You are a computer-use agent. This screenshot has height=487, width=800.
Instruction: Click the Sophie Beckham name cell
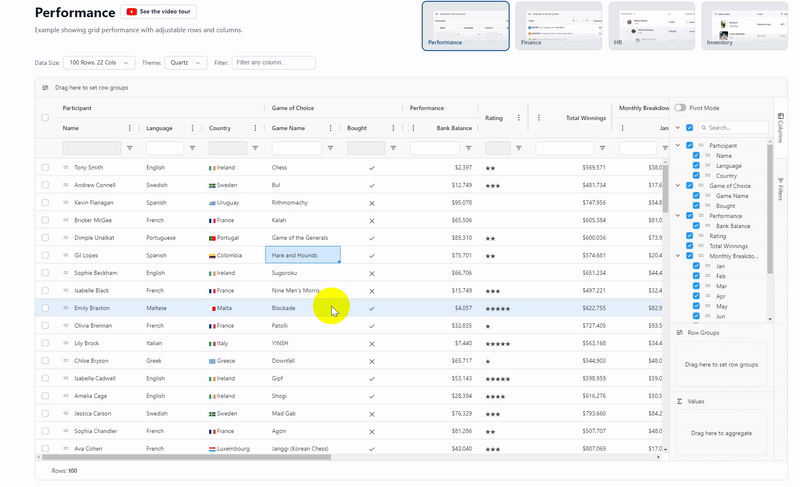click(95, 273)
